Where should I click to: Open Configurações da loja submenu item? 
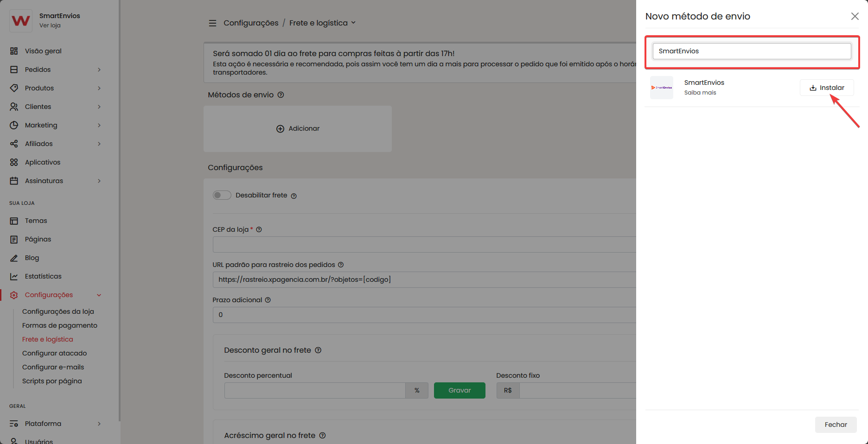coord(58,311)
